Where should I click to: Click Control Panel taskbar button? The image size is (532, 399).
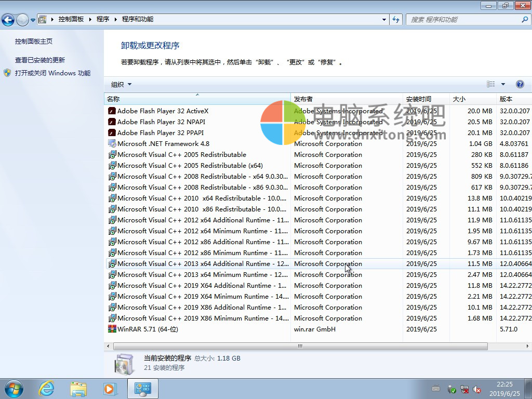[142, 389]
